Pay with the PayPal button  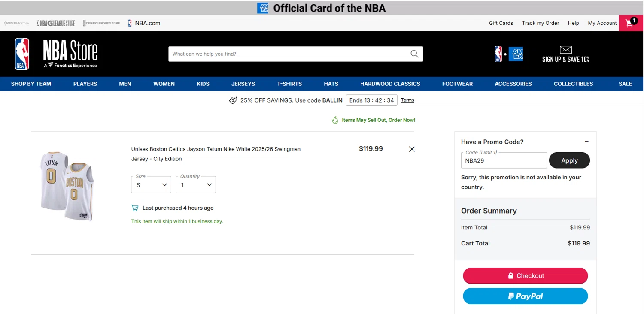pos(525,296)
